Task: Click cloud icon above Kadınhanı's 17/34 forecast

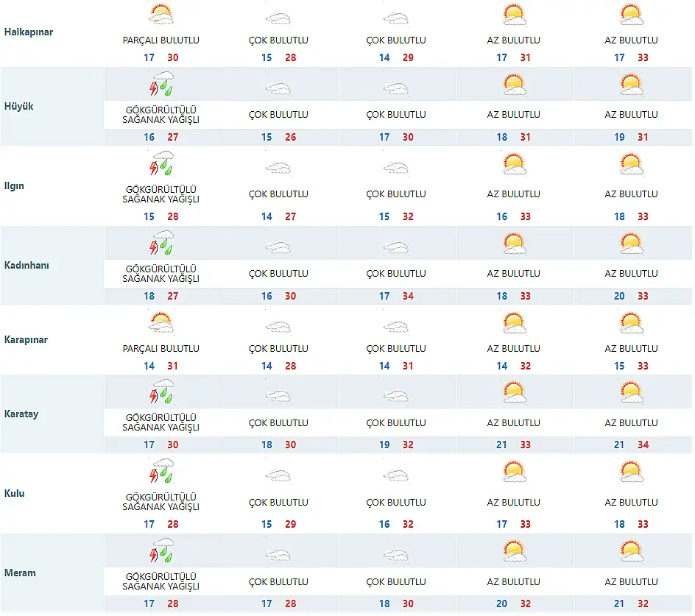Action: 396,248
